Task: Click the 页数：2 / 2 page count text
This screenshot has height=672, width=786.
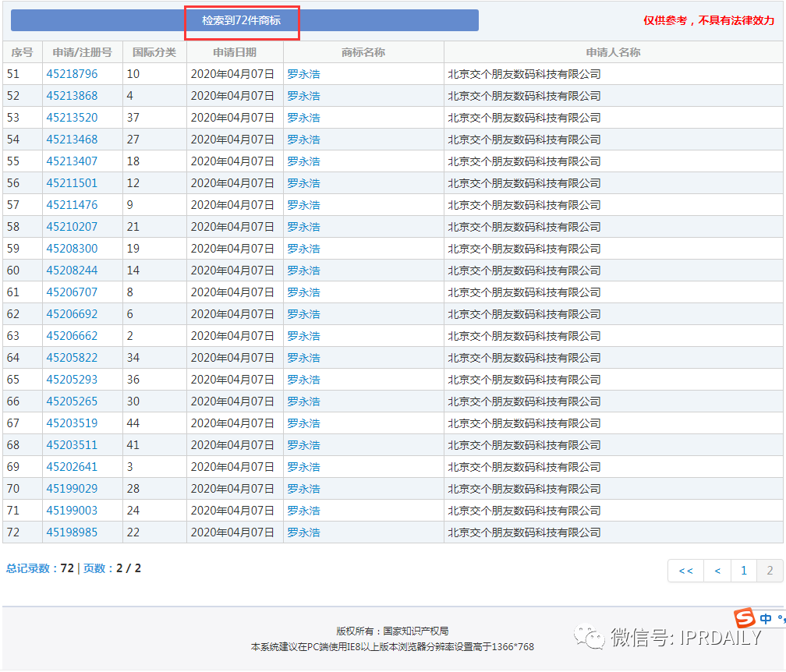Action: [112, 568]
